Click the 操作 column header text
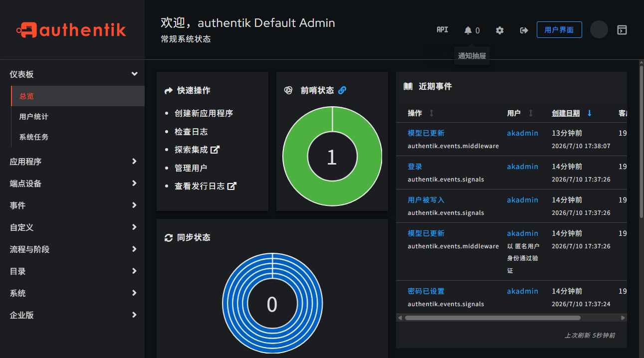Image resolution: width=644 pixels, height=358 pixels. 415,113
